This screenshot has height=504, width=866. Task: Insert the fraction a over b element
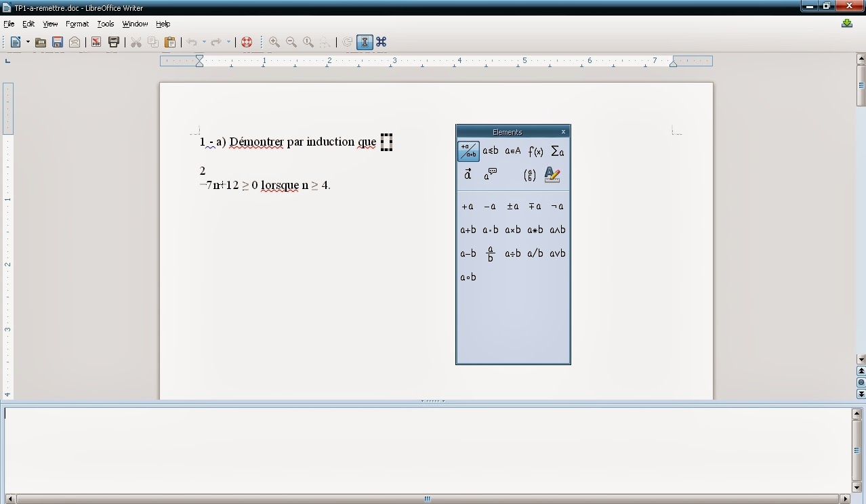pos(490,253)
